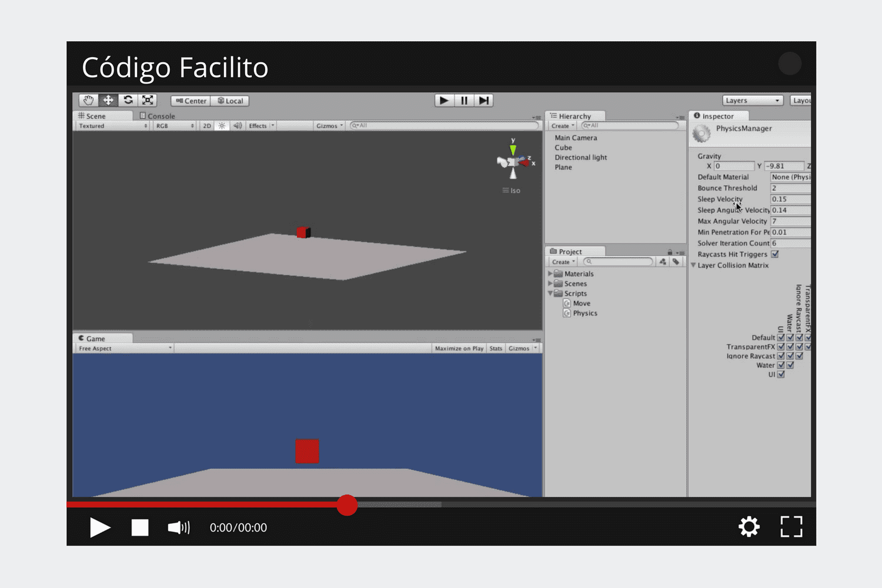Viewport: 882px width, 588px height.
Task: Open the Layers dropdown
Action: point(753,101)
